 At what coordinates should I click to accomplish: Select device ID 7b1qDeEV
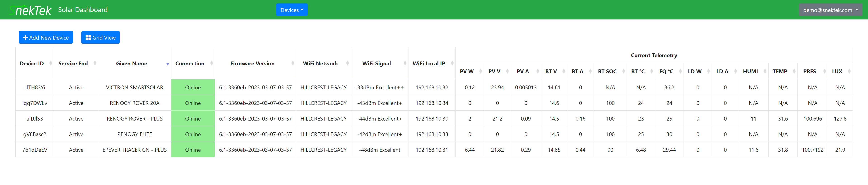[35, 150]
